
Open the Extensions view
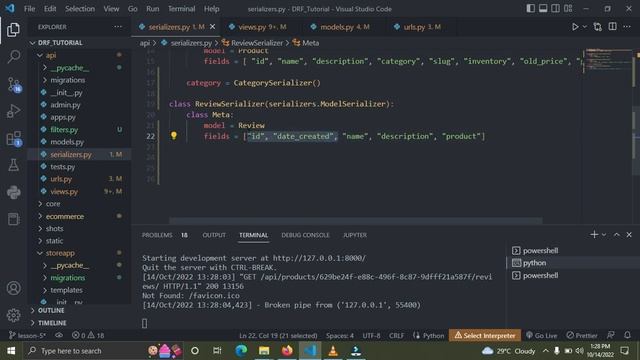click(x=14, y=139)
